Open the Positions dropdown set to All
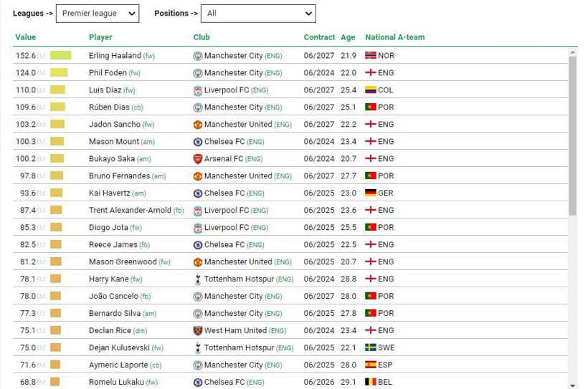This screenshot has height=389, width=588. 258,14
